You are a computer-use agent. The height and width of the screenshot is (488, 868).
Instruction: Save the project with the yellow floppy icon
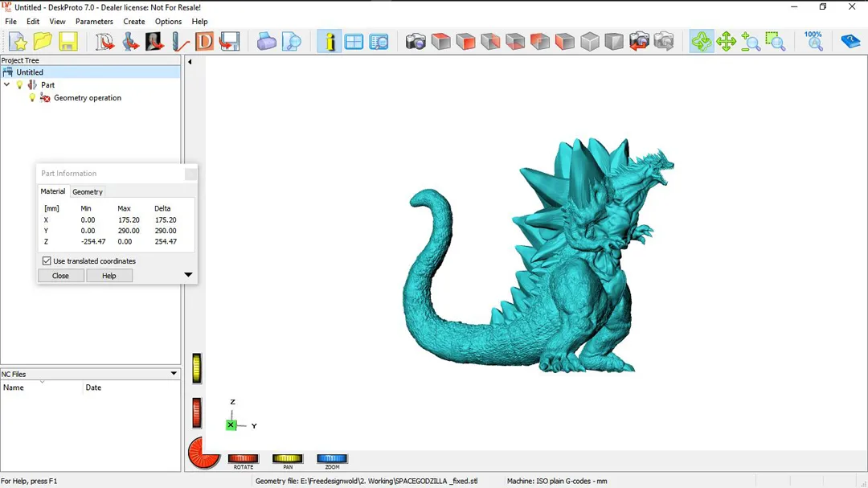click(x=68, y=42)
